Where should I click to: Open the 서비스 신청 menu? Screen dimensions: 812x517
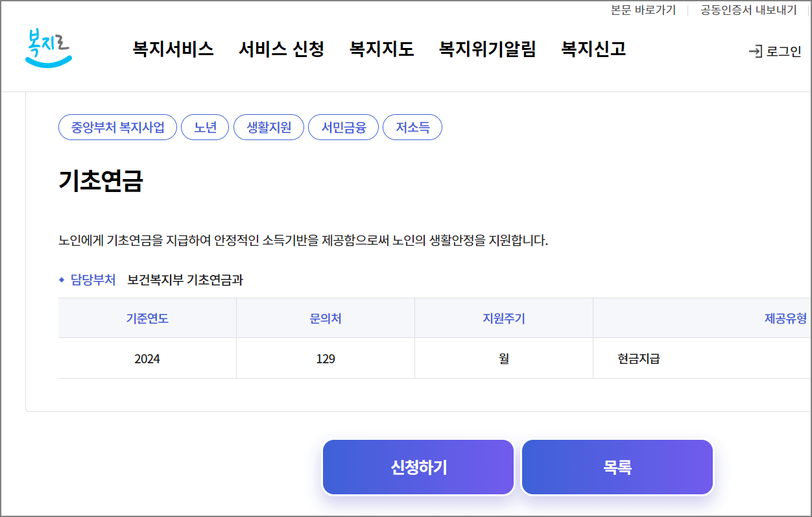(282, 49)
